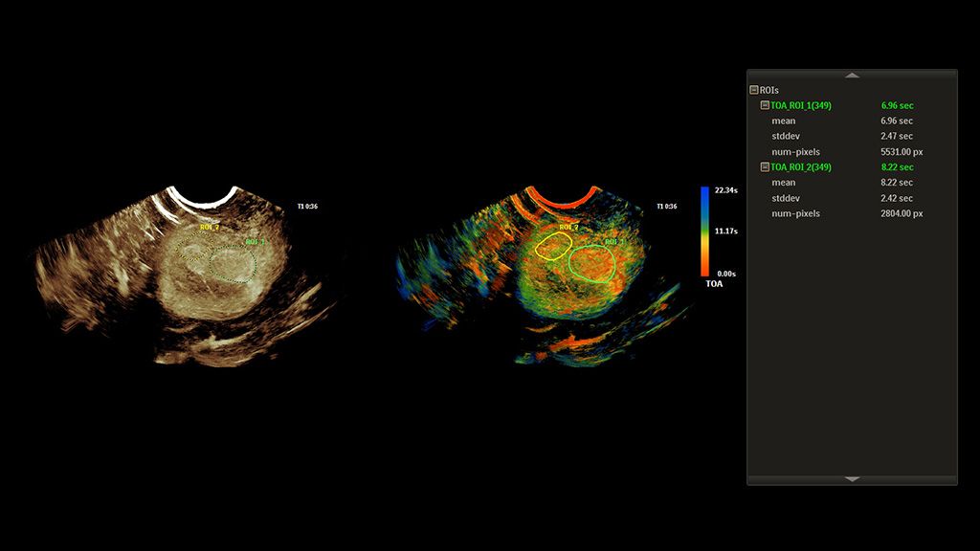
Task: Click the up arrow atop ROI panel
Action: (x=852, y=75)
